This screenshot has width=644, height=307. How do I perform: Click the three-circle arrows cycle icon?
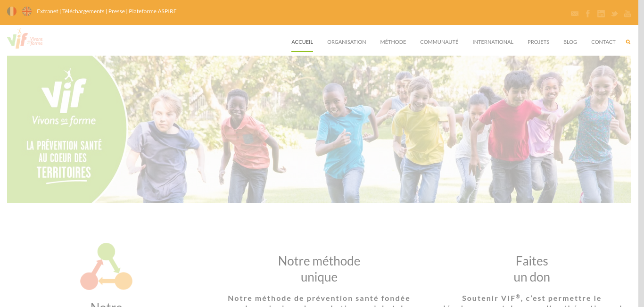click(x=107, y=266)
